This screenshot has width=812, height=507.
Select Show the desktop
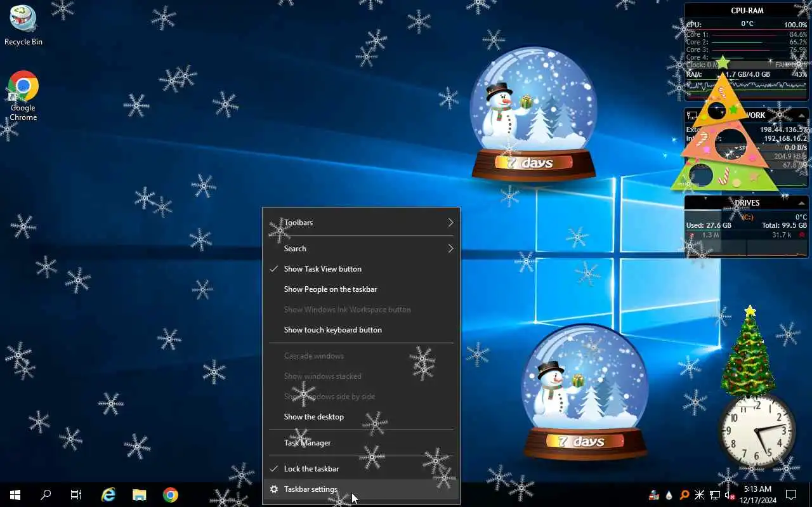(x=361, y=417)
